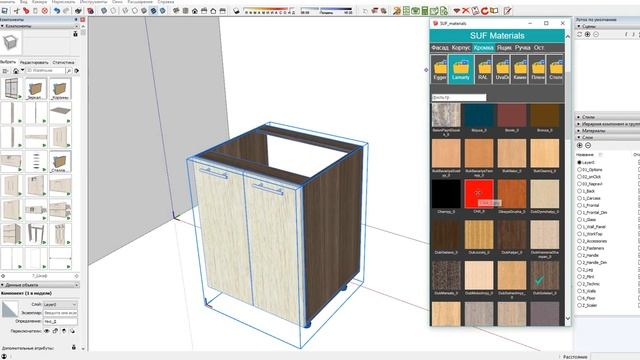
Task: Pick the checked DubSoledad material swatch
Action: (545, 276)
